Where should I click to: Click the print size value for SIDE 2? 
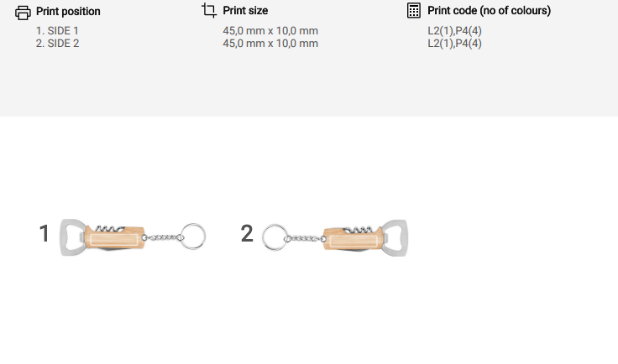click(x=270, y=43)
